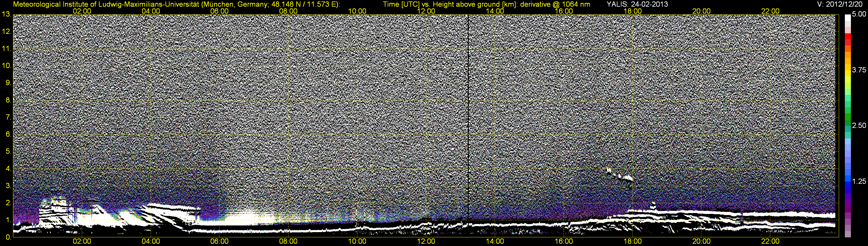
Task: Click the 5.00 color scale value
Action: click(858, 14)
